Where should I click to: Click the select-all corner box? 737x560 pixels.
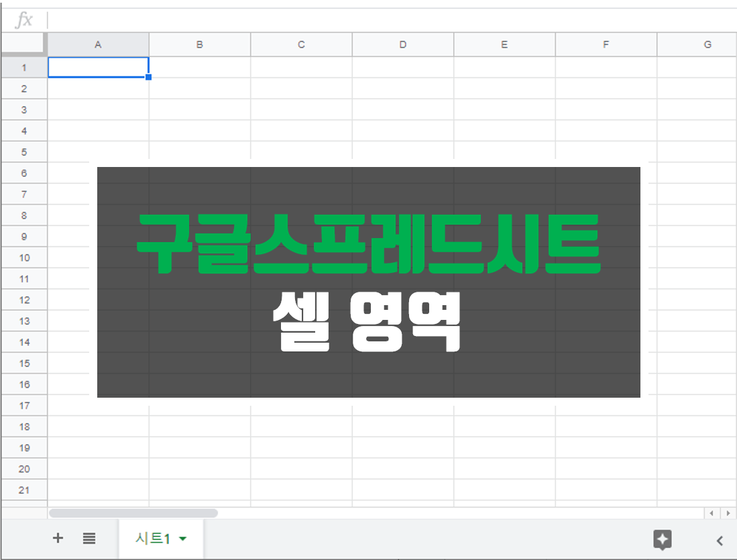coord(24,44)
